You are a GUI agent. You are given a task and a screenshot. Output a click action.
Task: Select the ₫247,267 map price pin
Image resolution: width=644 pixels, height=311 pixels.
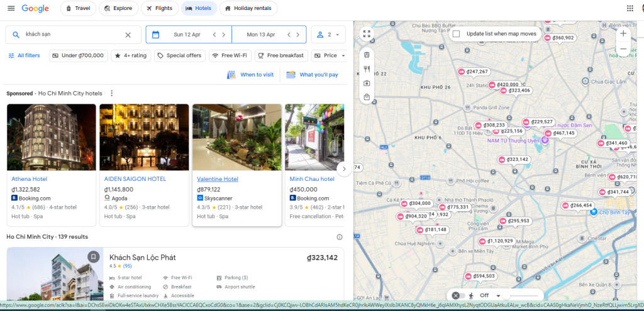pos(474,72)
